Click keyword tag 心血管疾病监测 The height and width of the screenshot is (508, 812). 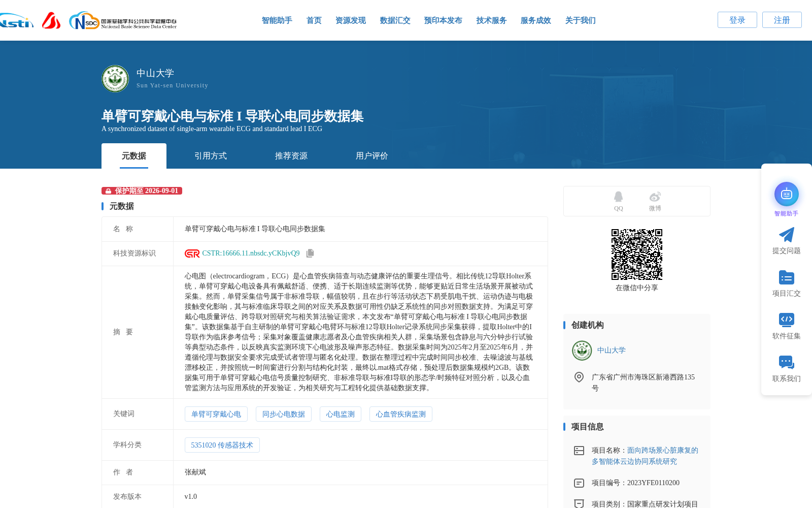pyautogui.click(x=401, y=414)
